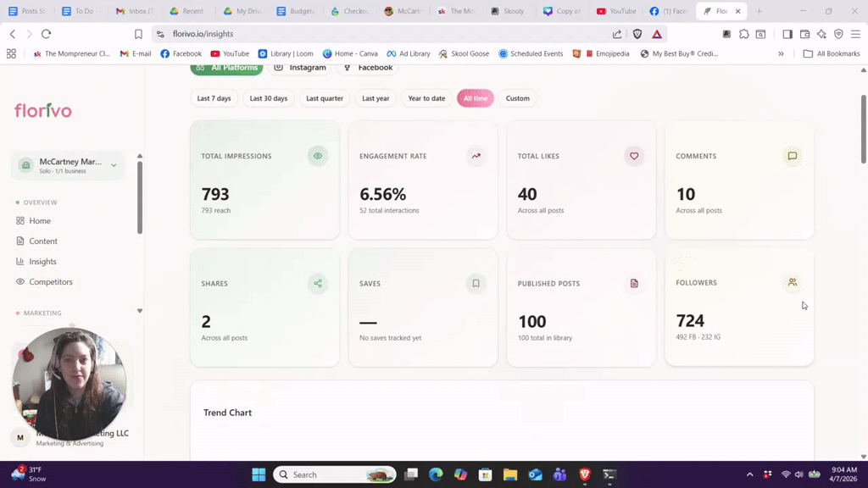
Task: Choose the Last 7 days range
Action: coord(214,98)
